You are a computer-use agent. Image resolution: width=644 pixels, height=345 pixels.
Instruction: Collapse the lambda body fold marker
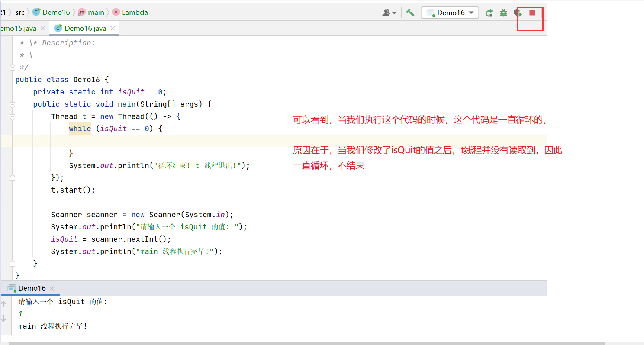[12, 117]
